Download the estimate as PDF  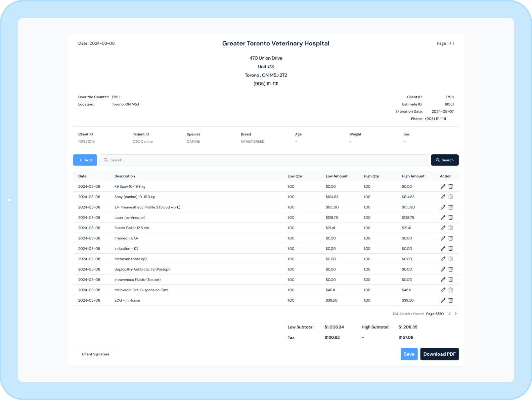coord(439,354)
